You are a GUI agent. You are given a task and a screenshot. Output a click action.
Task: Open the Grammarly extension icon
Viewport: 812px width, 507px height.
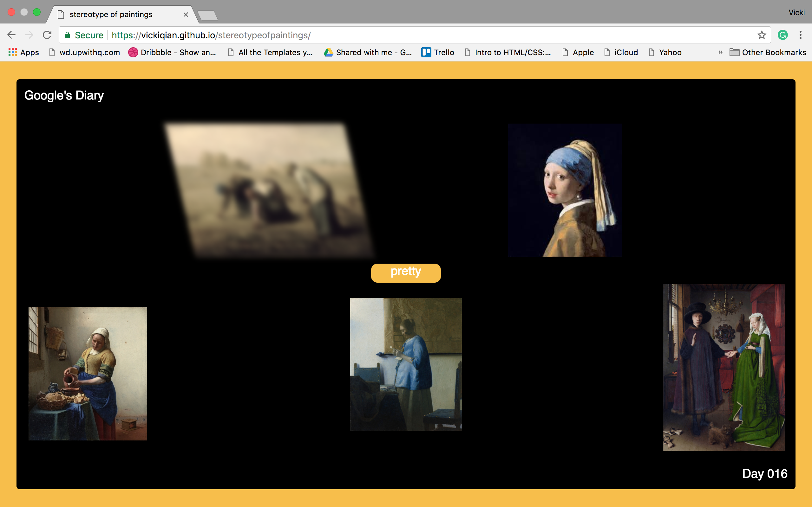click(783, 35)
